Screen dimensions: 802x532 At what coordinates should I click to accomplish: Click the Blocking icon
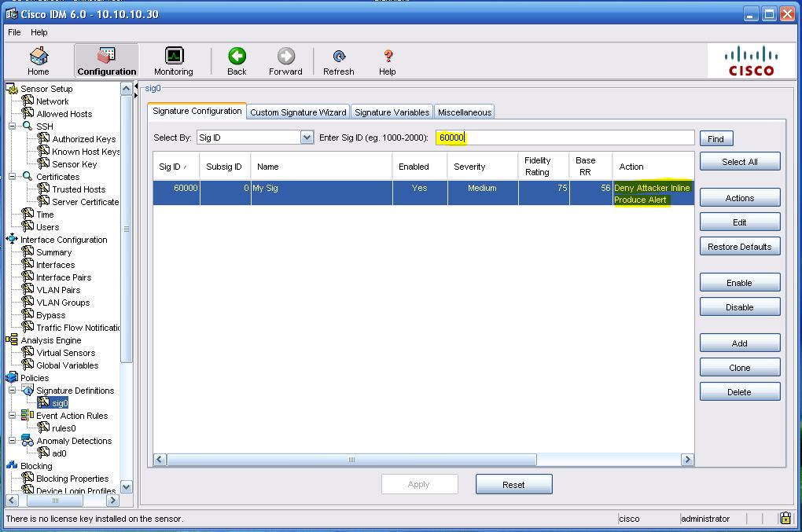(x=12, y=465)
